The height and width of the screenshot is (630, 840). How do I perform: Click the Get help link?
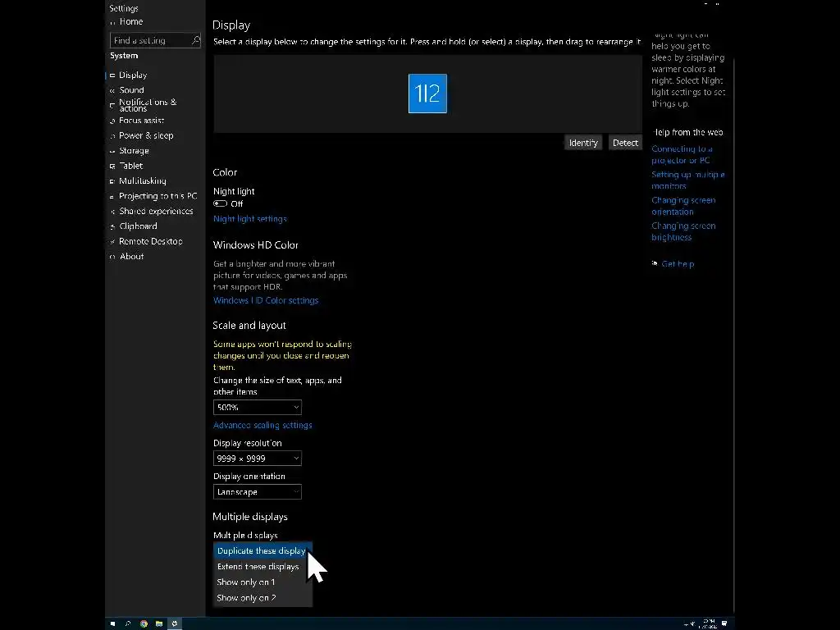click(678, 263)
